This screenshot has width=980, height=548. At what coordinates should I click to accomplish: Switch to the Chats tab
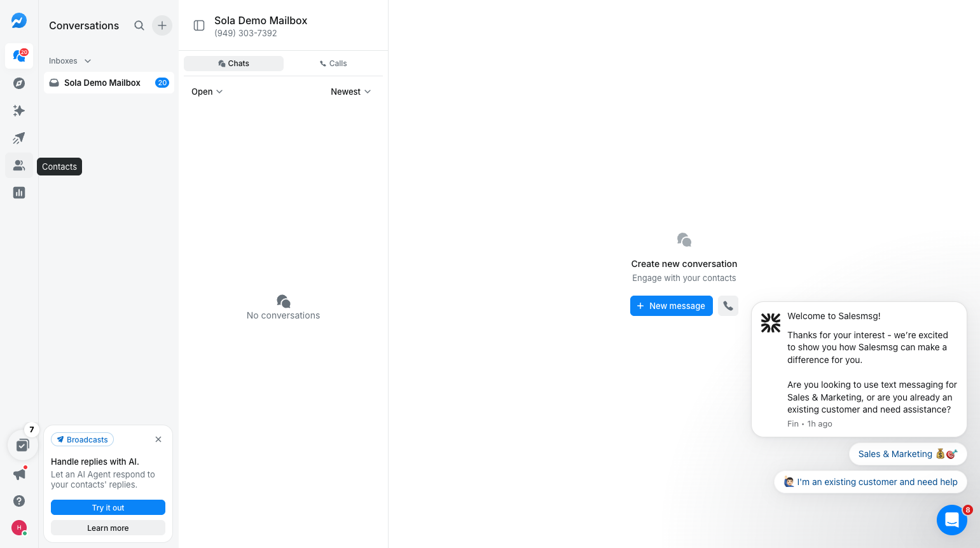(x=233, y=64)
